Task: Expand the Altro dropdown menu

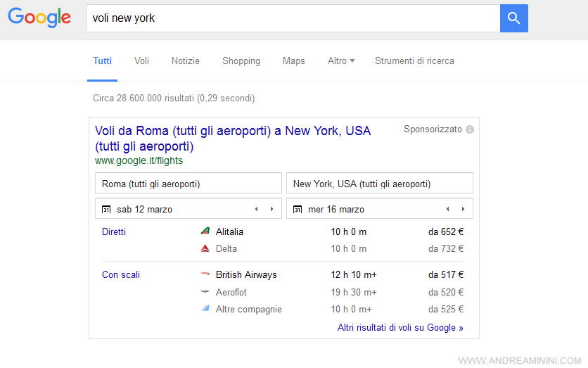Action: pos(341,61)
